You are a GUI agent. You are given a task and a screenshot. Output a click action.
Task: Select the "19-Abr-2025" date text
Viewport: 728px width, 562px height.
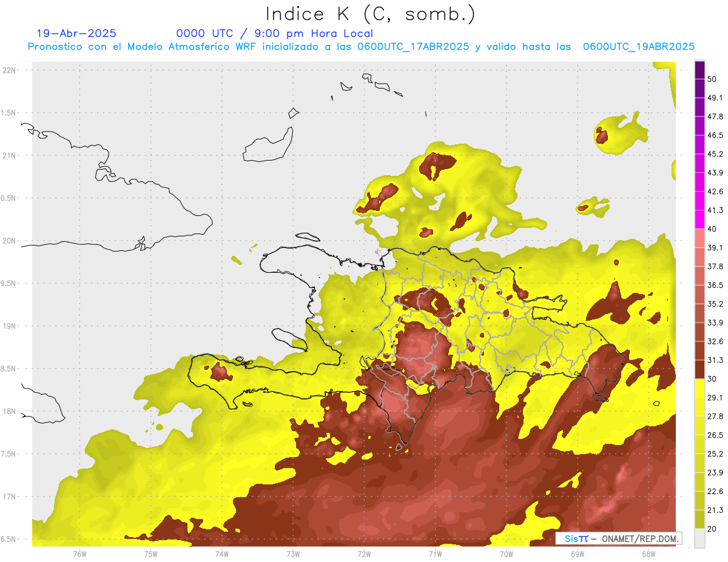[76, 34]
